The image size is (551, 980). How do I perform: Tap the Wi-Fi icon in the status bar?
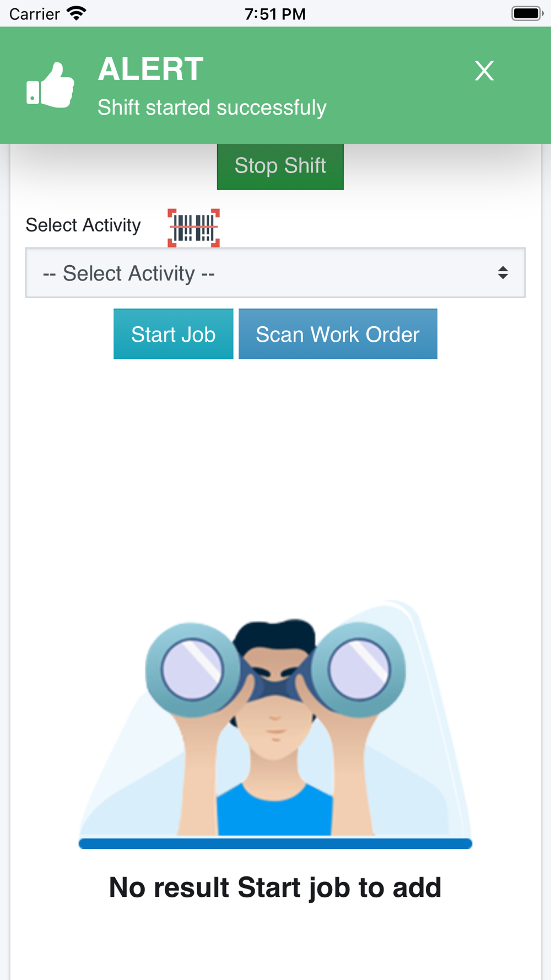click(76, 13)
